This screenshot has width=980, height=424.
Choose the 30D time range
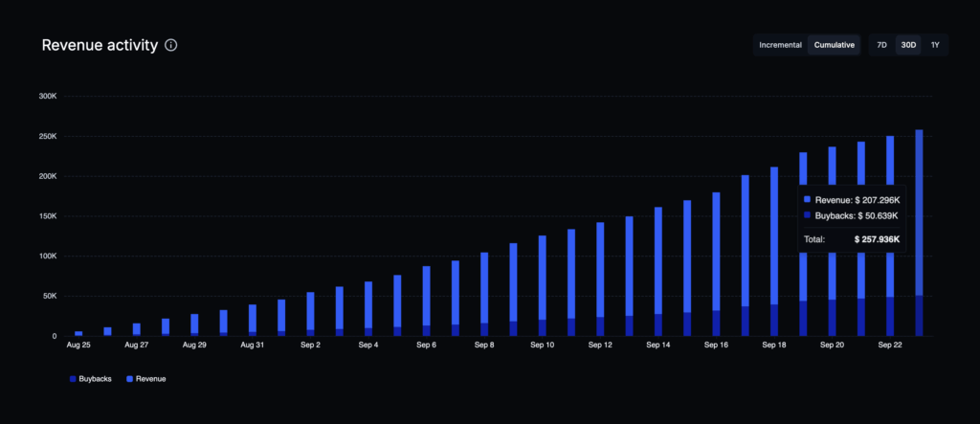[x=907, y=45]
